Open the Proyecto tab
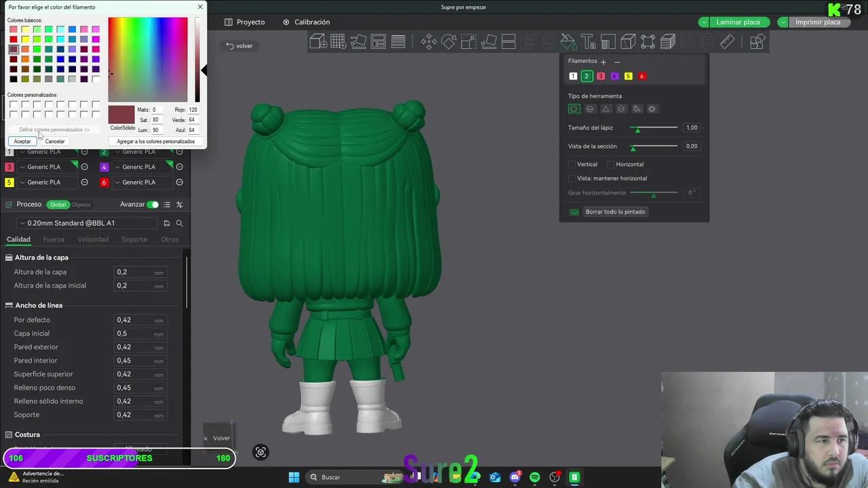This screenshot has height=488, width=868. tap(245, 22)
